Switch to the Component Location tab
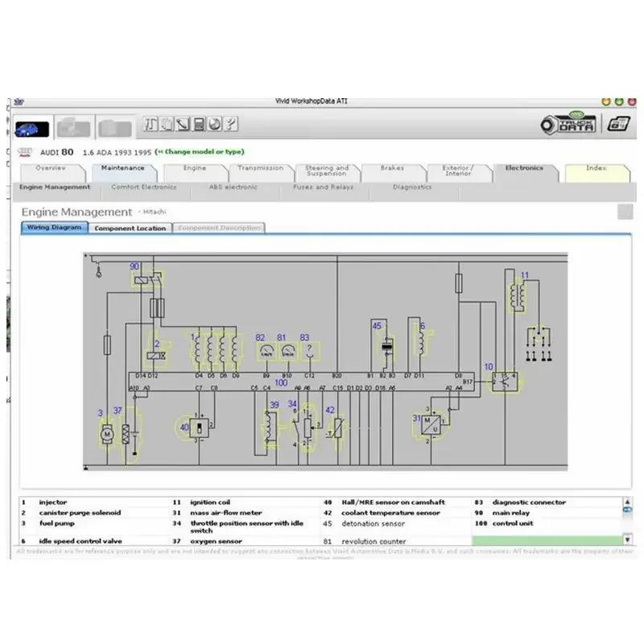644x644 pixels. [130, 229]
